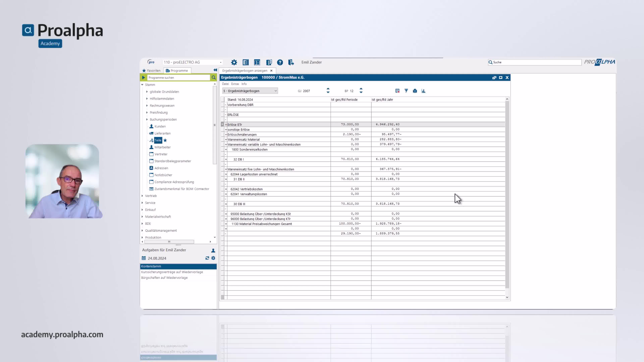
Task: Print the Ergebnisträgerbogen report
Action: pyautogui.click(x=415, y=91)
